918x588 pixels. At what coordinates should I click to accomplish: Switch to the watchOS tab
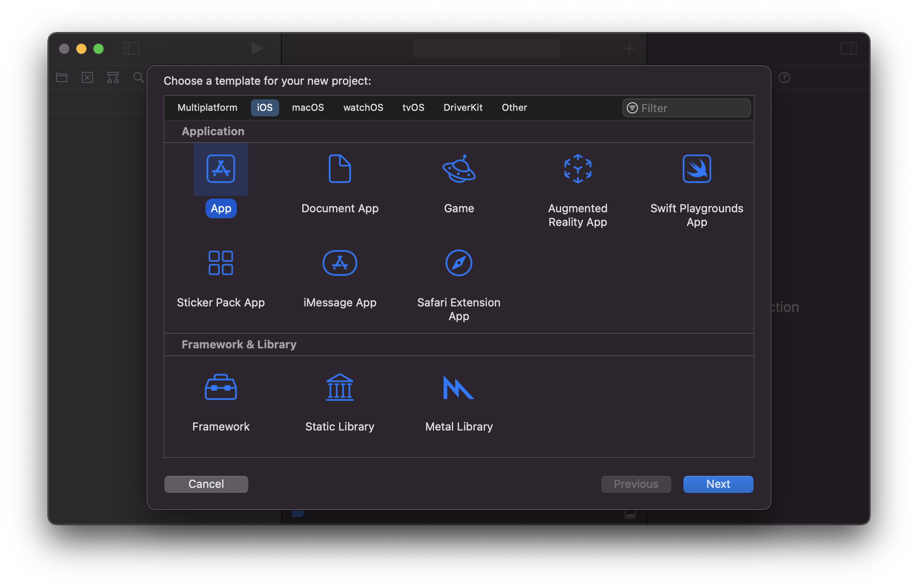(x=364, y=107)
